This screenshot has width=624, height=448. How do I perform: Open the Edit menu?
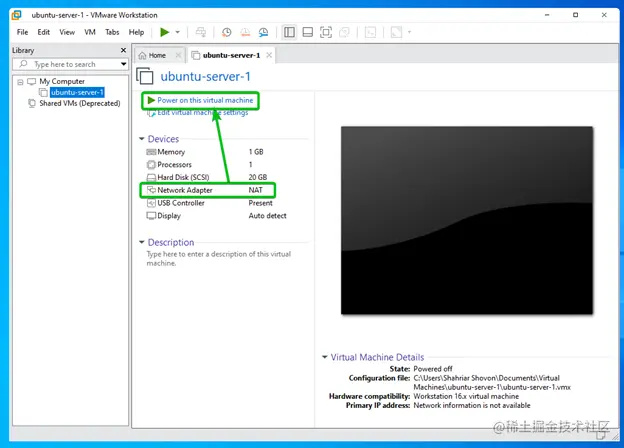pos(43,32)
